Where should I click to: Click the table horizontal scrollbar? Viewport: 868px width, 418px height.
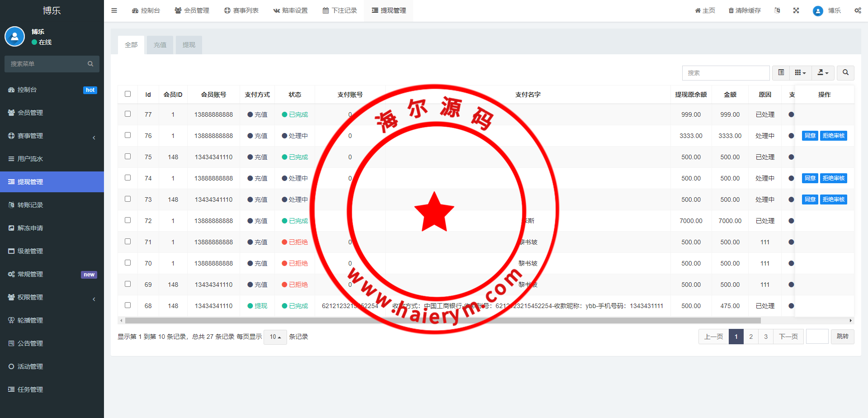tap(443, 321)
